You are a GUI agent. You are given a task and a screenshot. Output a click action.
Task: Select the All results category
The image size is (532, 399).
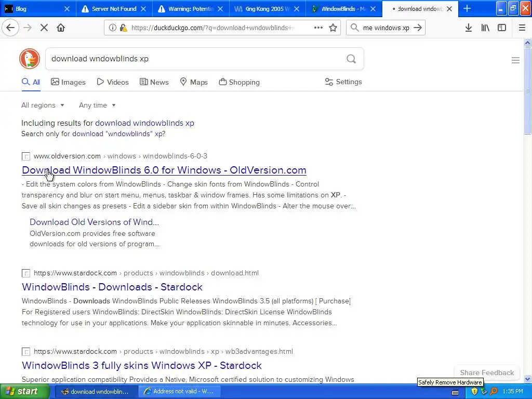(31, 82)
